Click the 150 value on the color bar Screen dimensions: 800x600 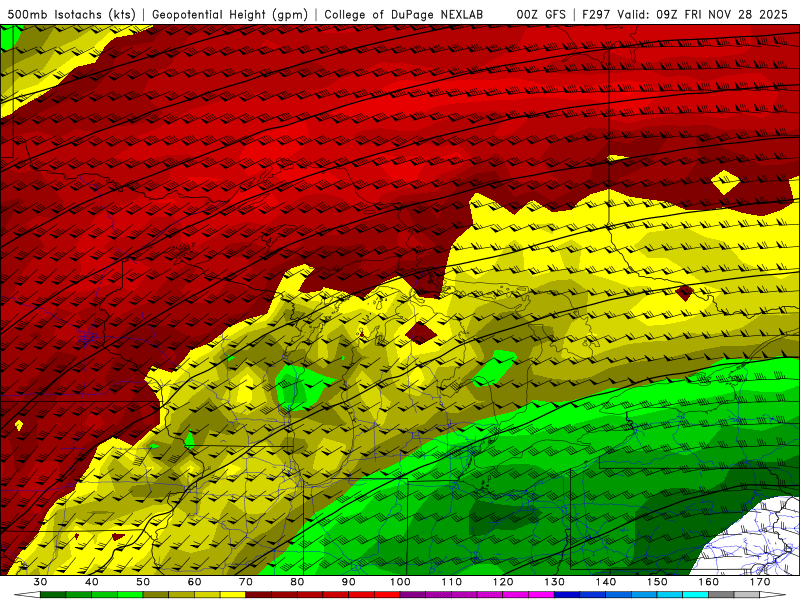658,582
